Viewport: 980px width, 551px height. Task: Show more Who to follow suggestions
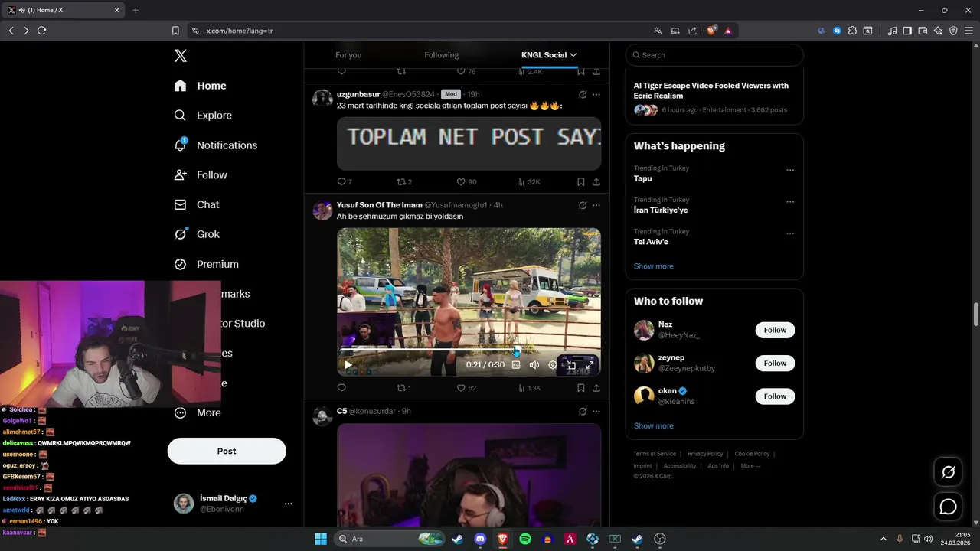[x=653, y=426]
